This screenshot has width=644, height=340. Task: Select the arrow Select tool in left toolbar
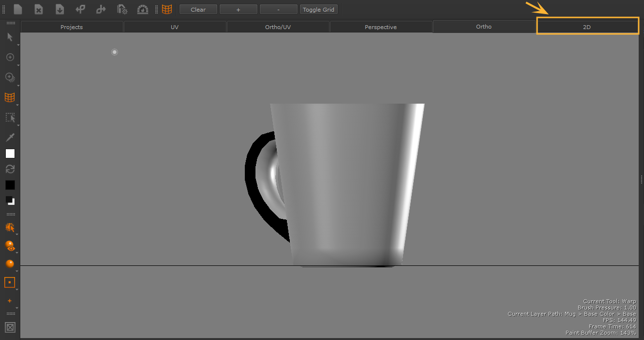click(10, 37)
